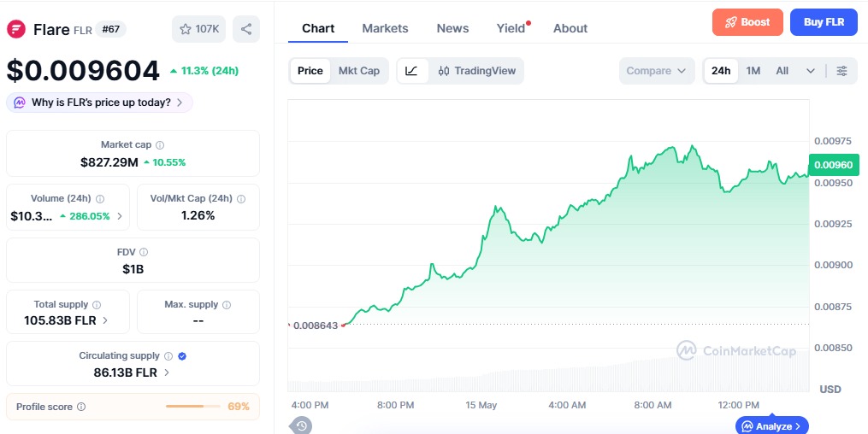
Task: Click the $0.009604 price text
Action: click(83, 71)
